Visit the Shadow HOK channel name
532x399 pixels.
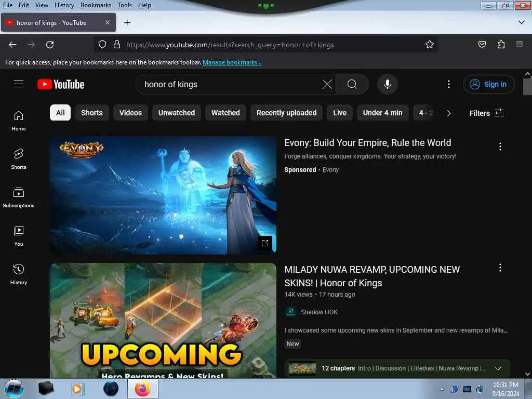point(319,312)
